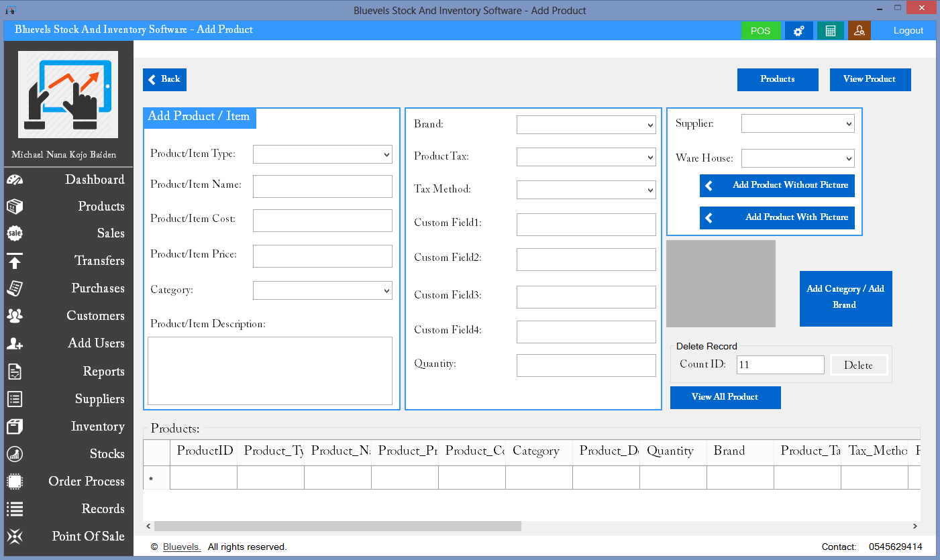The width and height of the screenshot is (940, 560).
Task: Click the View All Product button
Action: (x=725, y=397)
